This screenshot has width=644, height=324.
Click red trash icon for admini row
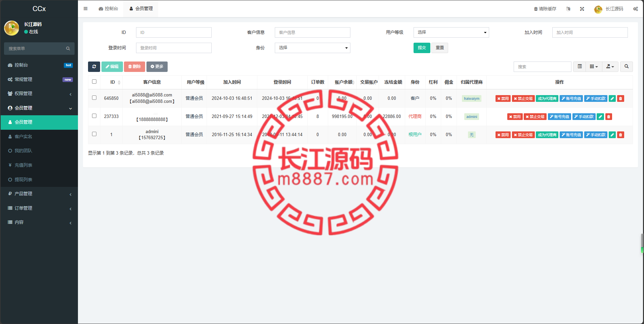point(621,135)
